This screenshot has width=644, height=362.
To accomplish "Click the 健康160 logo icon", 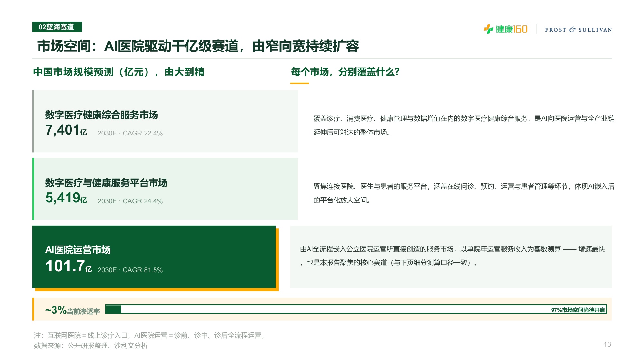I will pos(506,29).
